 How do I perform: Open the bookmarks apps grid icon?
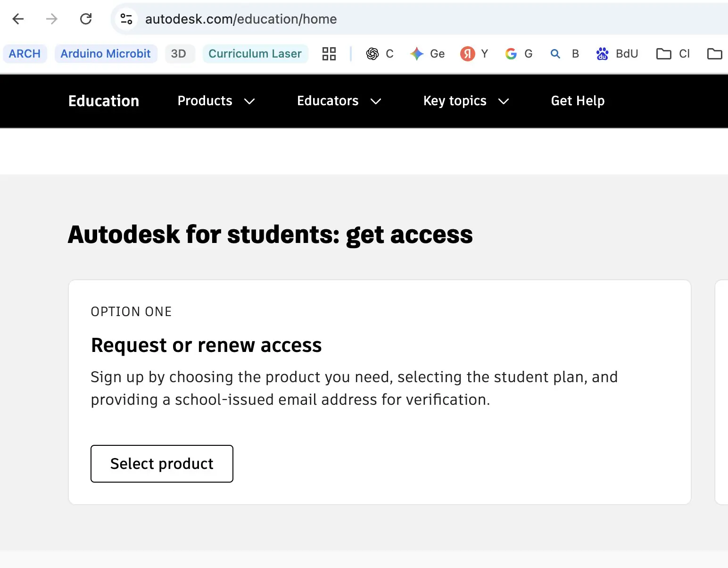tap(329, 53)
